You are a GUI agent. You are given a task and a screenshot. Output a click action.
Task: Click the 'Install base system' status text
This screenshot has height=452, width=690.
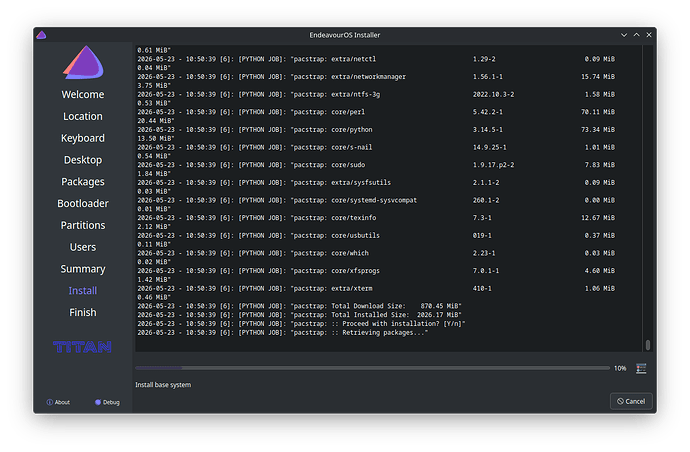(163, 385)
